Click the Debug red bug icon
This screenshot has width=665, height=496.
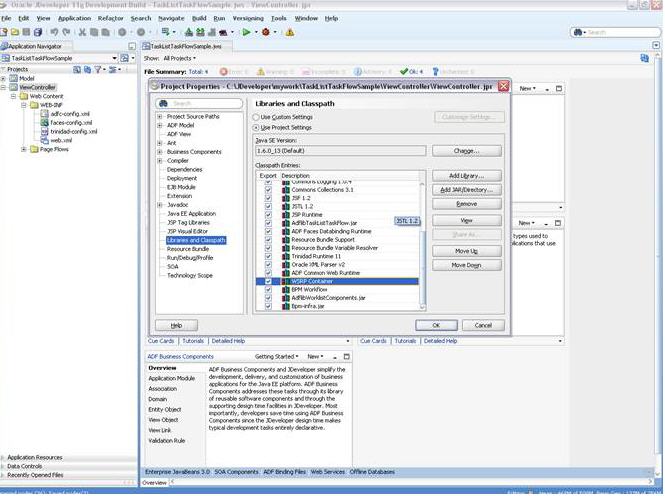pyautogui.click(x=266, y=32)
